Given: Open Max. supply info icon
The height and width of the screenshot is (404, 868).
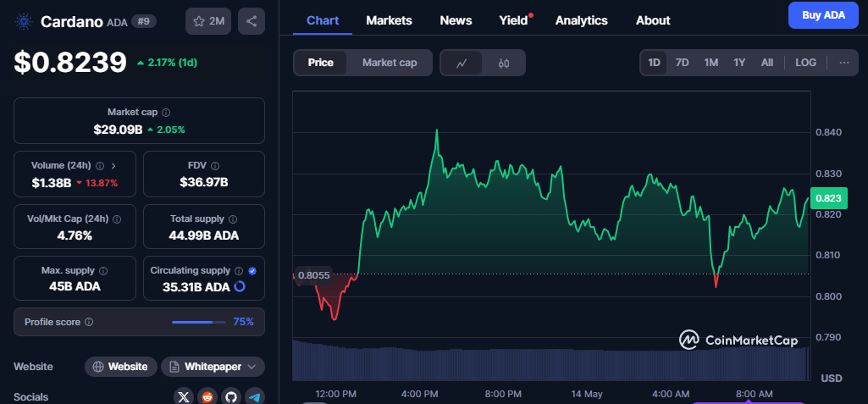Looking at the screenshot, I should tap(103, 271).
